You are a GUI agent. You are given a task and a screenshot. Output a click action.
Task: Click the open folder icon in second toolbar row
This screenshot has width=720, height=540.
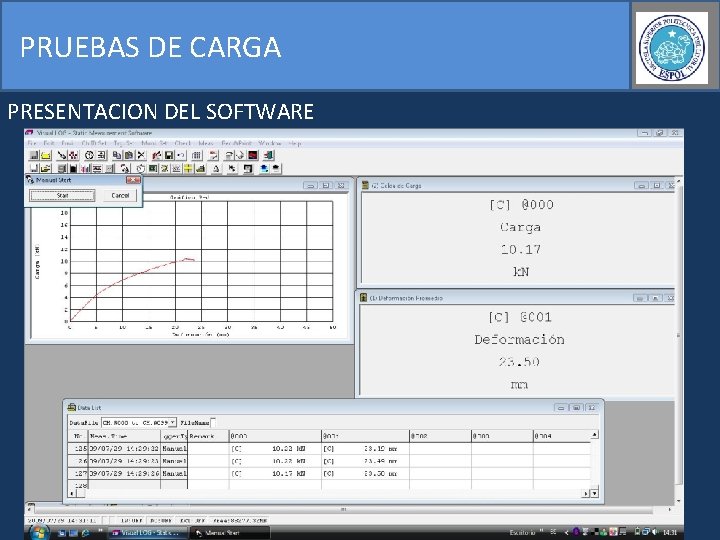(x=45, y=169)
